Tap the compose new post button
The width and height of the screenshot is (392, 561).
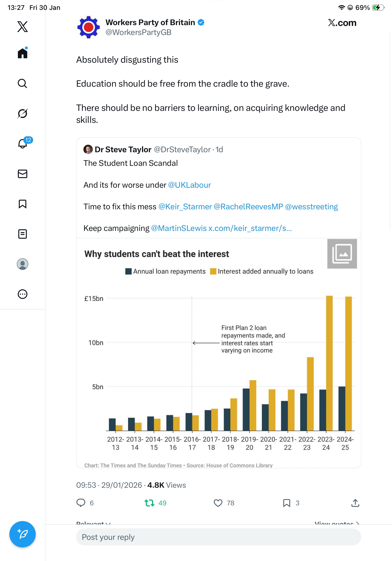click(x=23, y=534)
